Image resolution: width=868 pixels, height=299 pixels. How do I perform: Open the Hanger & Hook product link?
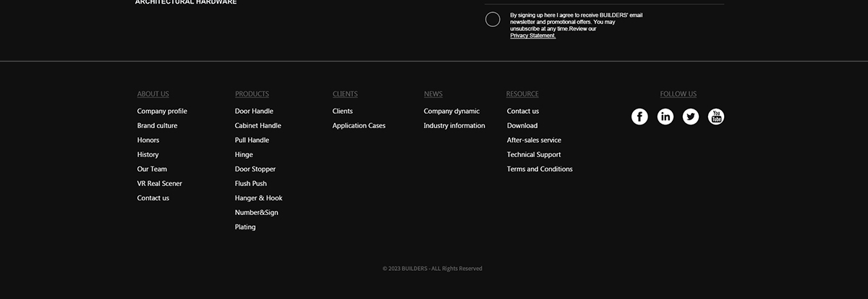[x=258, y=198]
